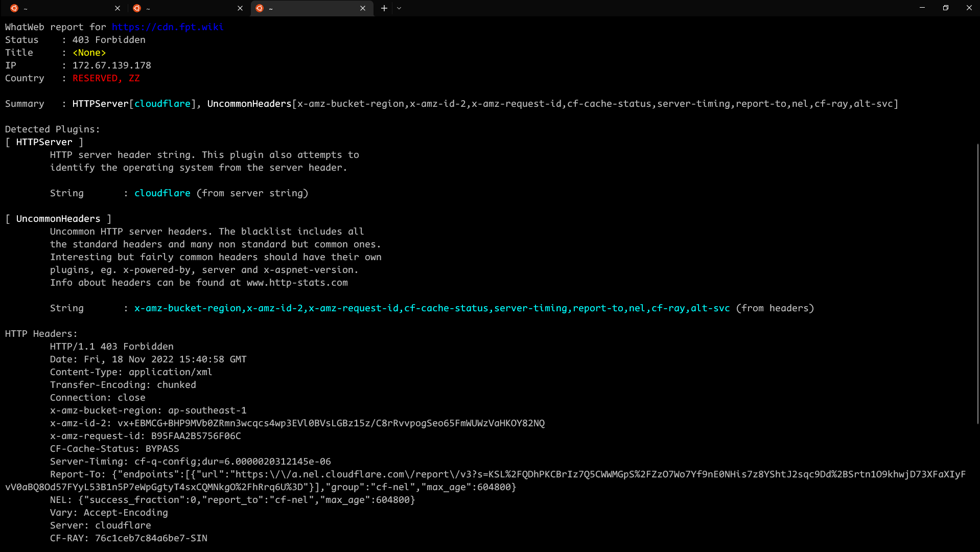This screenshot has width=980, height=552.
Task: Click Content-Type: application/xml line
Action: (x=131, y=372)
